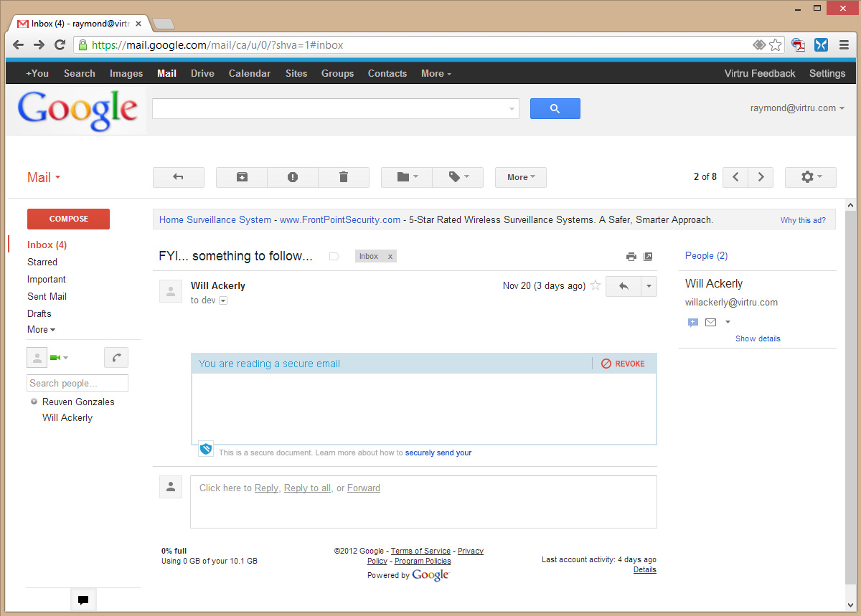
Task: Expand the search options arrow in search box
Action: coord(512,109)
